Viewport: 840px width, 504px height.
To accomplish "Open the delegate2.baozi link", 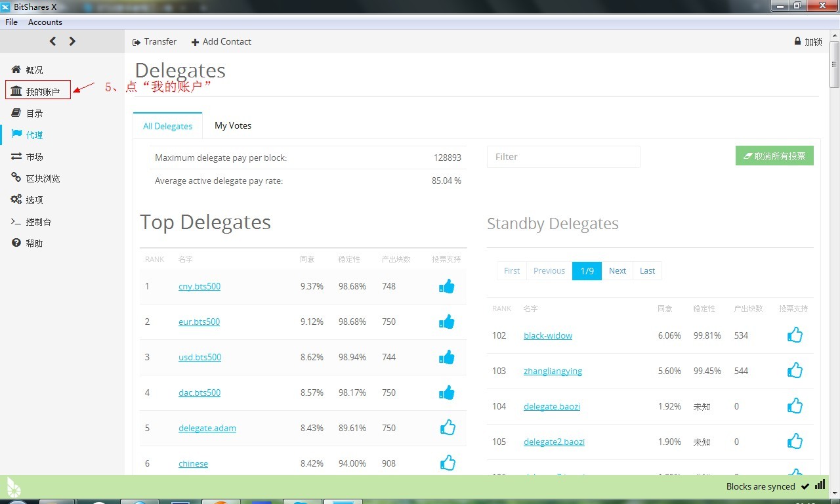I will pos(554,442).
